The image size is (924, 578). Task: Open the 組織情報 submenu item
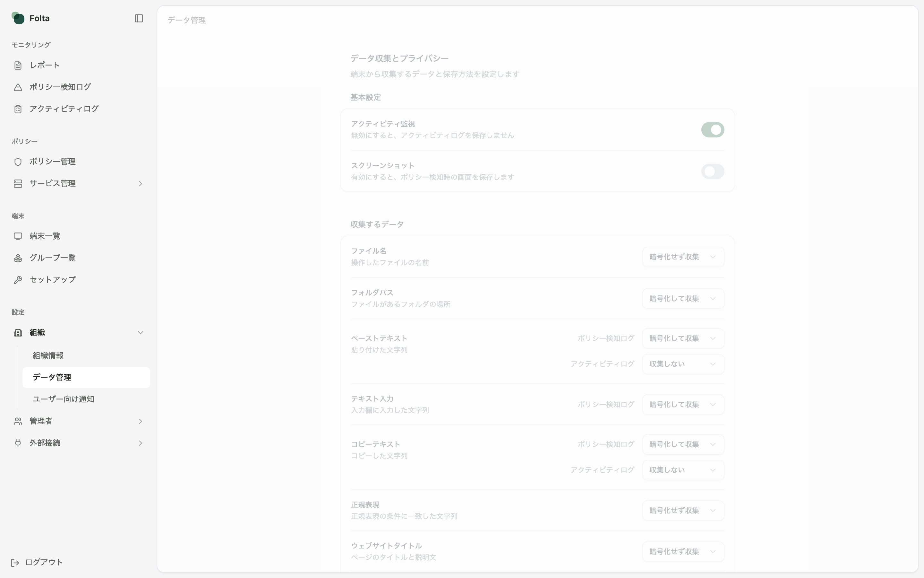pyautogui.click(x=86, y=355)
